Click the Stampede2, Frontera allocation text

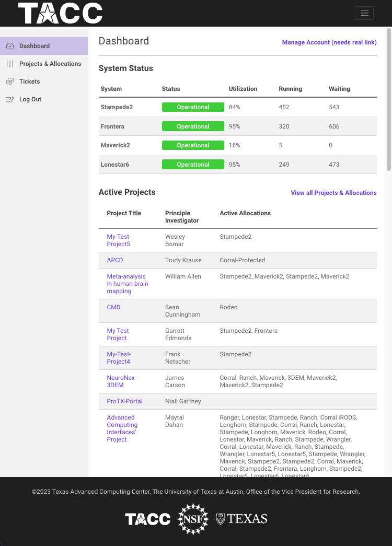(249, 330)
